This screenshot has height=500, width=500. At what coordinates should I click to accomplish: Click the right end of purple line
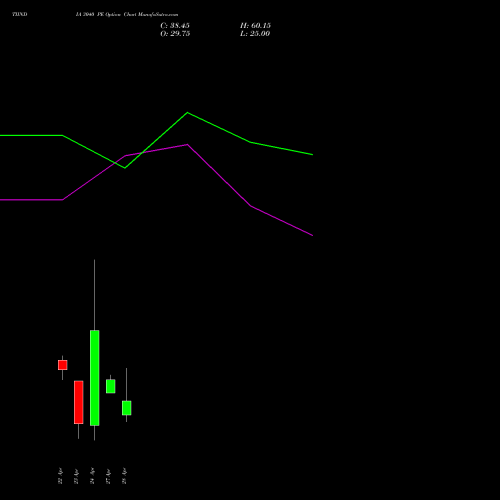312,235
